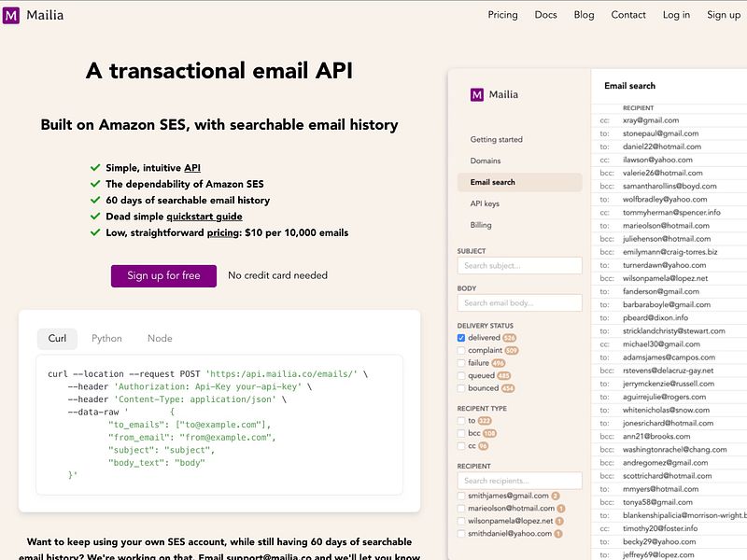Click the Mailia logo icon in dashboard sidebar
747x560 pixels.
(476, 95)
